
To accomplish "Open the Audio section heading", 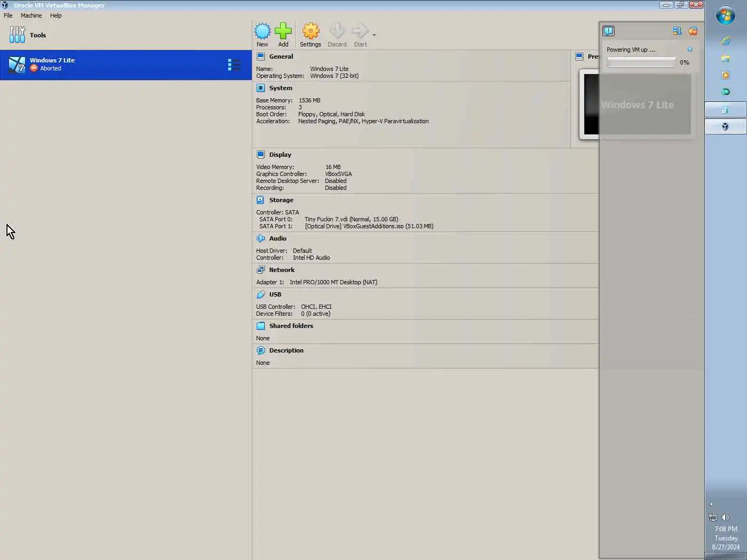I will [x=277, y=238].
